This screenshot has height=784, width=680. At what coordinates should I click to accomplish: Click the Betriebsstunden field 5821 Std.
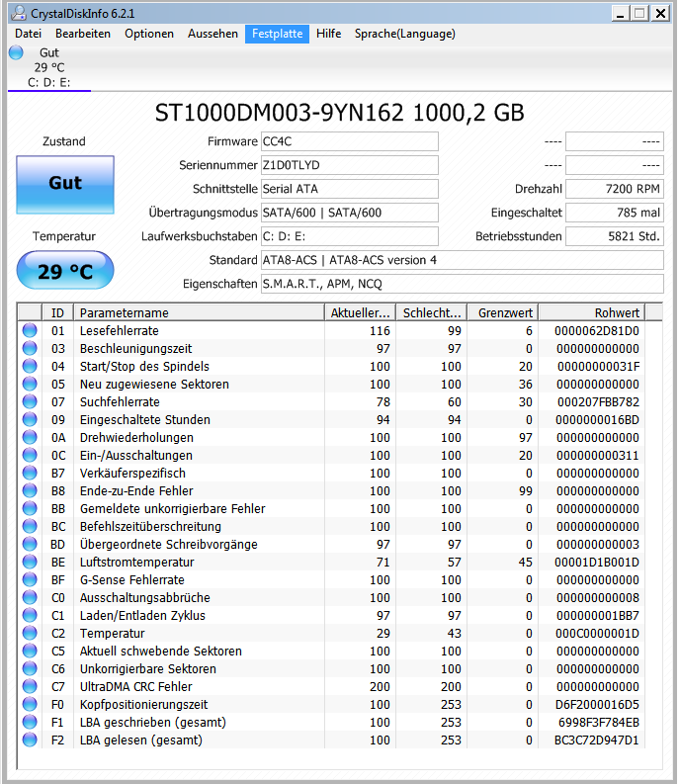pyautogui.click(x=615, y=236)
